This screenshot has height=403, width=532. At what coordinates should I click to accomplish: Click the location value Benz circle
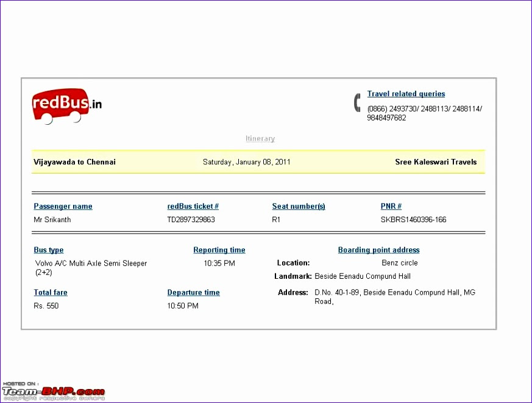point(400,262)
